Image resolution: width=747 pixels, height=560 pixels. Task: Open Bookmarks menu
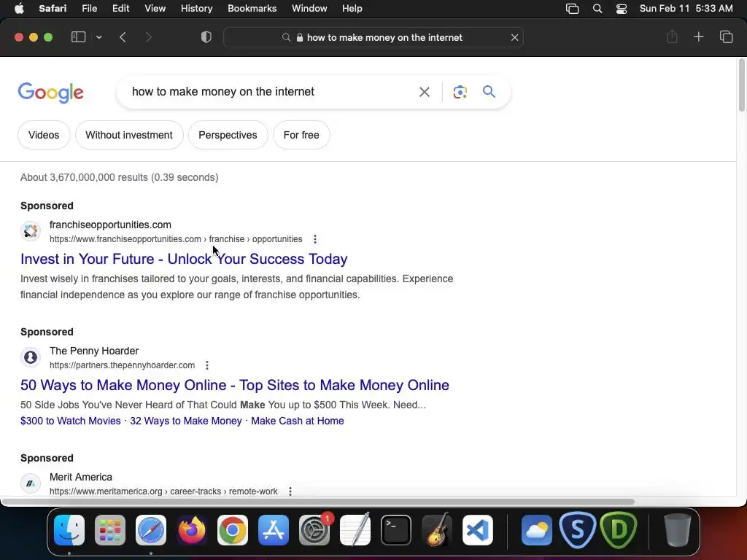click(x=252, y=9)
